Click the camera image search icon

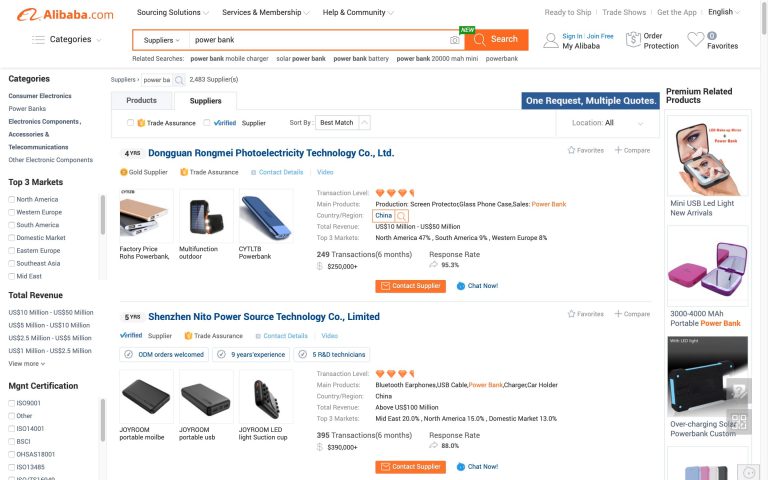pos(455,40)
